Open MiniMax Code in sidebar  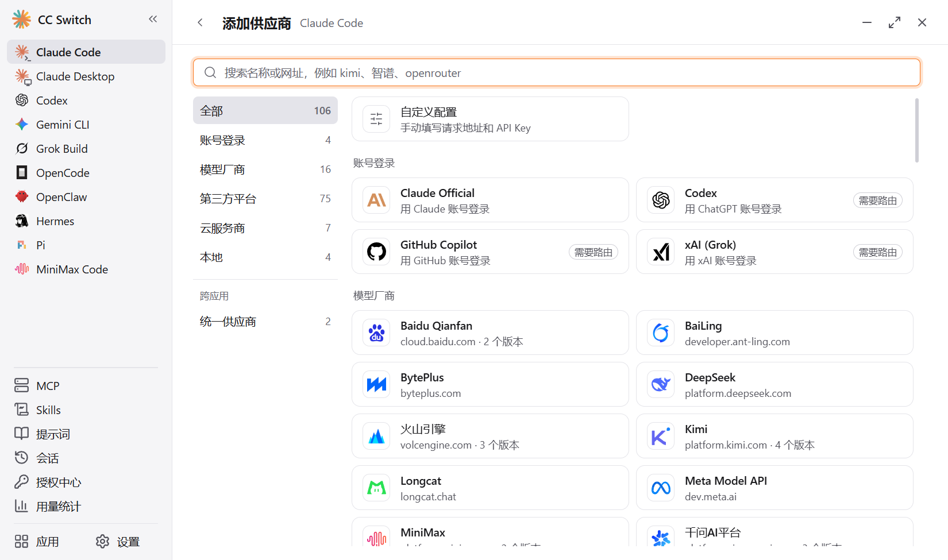tap(86, 269)
